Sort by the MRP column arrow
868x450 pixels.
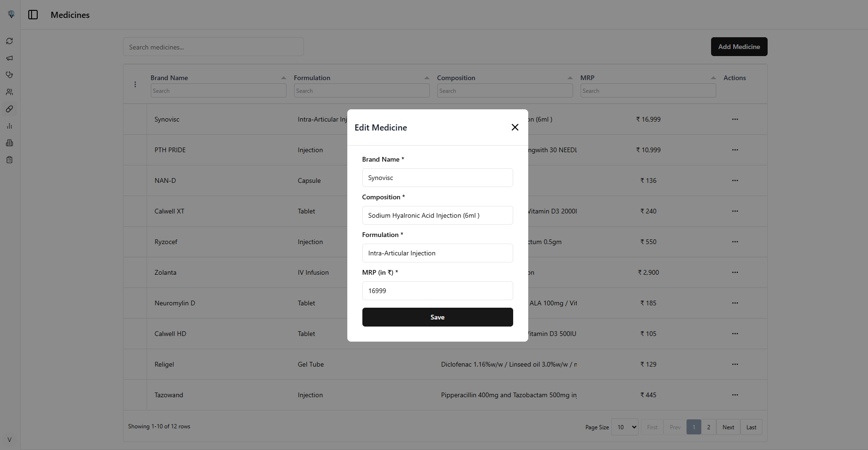pos(713,78)
